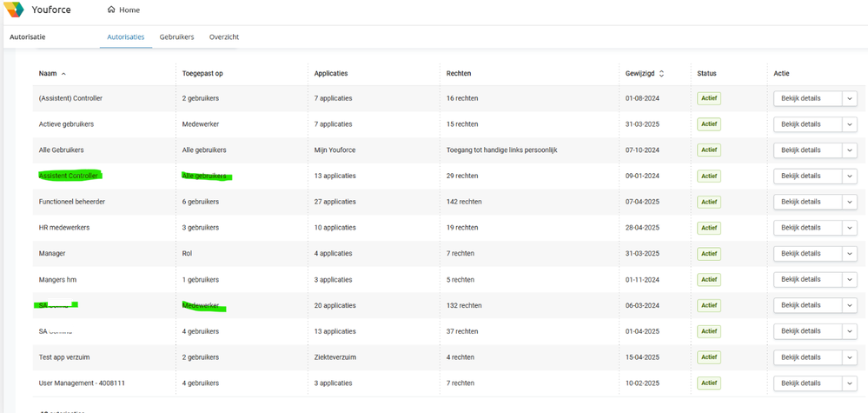Click the Youforce logo icon

coord(15,10)
